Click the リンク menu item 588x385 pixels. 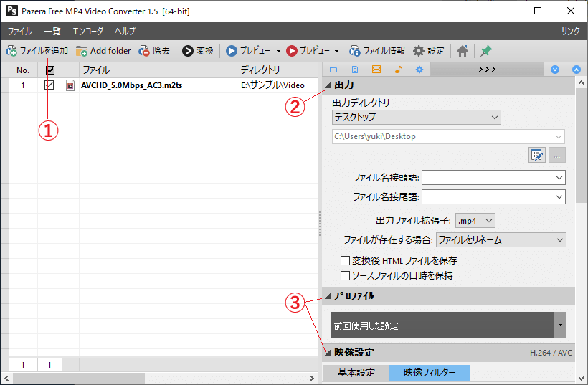tap(570, 31)
